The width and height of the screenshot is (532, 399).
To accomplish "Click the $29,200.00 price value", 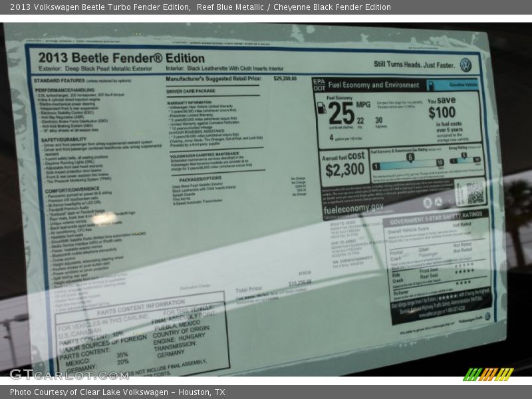I will click(285, 78).
